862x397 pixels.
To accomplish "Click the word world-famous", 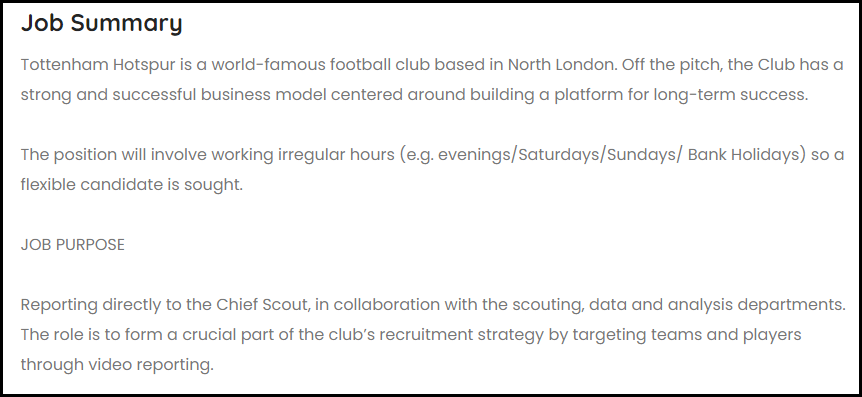I will point(268,65).
